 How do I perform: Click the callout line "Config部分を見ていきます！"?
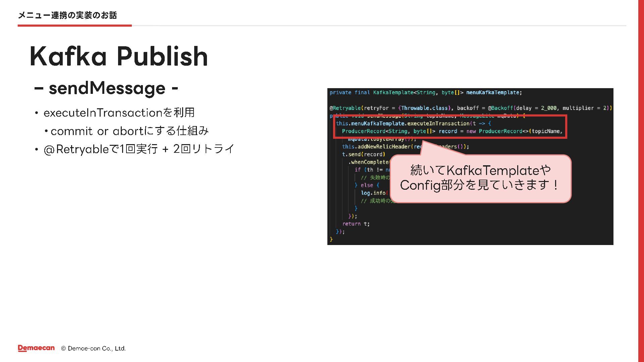click(x=480, y=185)
